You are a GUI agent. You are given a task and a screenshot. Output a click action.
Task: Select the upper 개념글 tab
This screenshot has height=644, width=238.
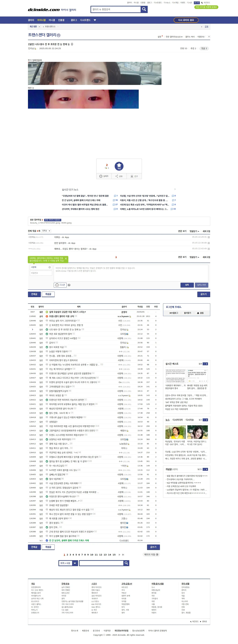[48, 294]
